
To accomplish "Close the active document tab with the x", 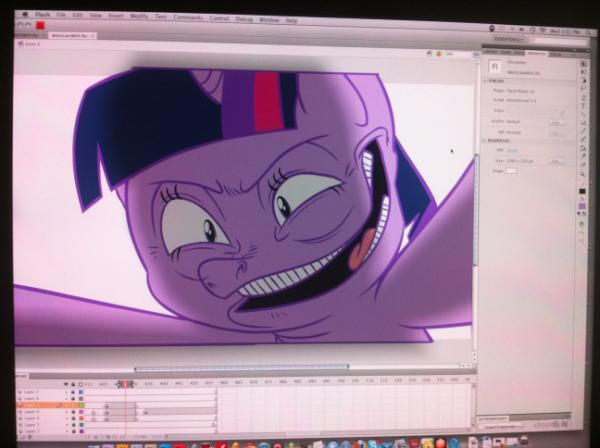I will coord(92,36).
